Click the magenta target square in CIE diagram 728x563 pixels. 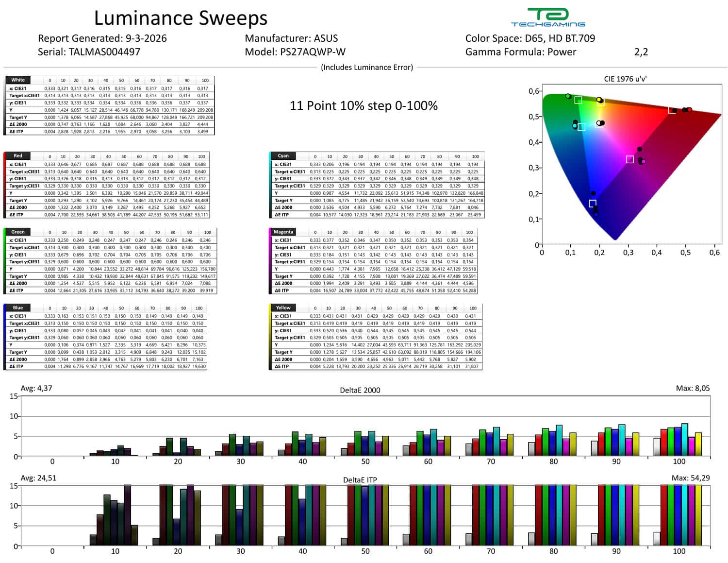[629, 159]
